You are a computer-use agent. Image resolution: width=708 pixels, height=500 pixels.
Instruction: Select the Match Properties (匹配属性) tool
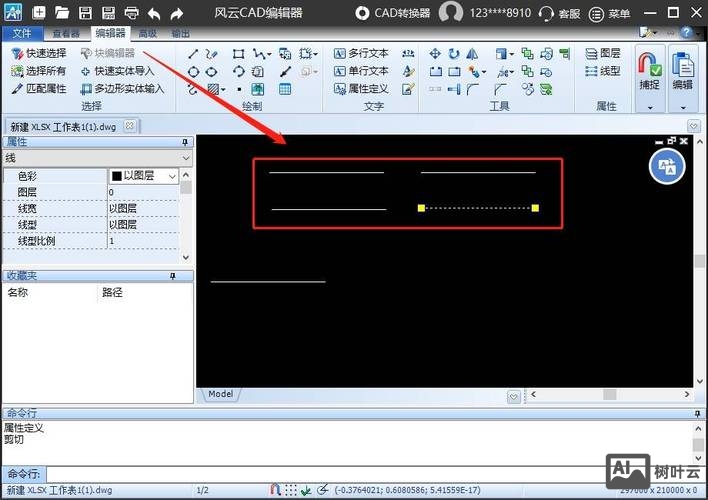click(38, 89)
